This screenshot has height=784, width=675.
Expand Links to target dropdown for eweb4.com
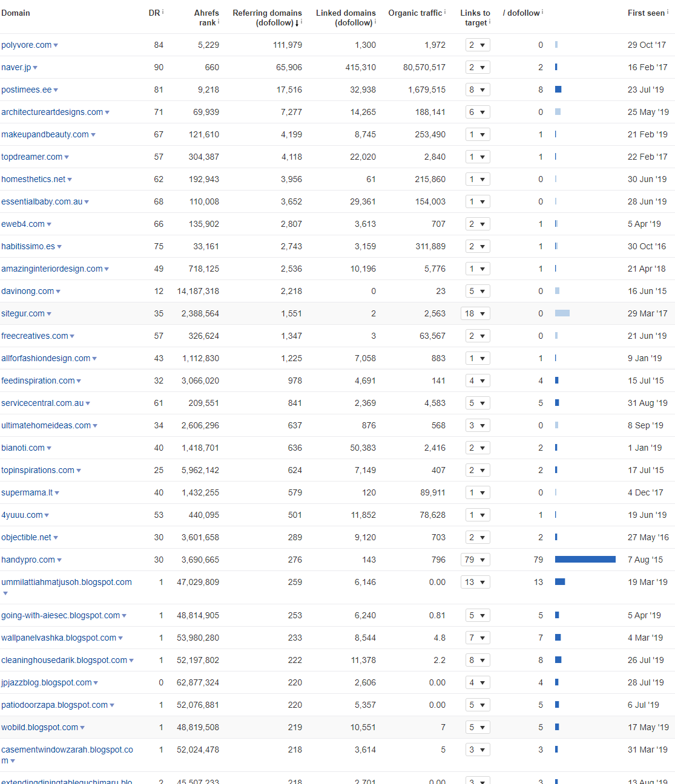(478, 224)
